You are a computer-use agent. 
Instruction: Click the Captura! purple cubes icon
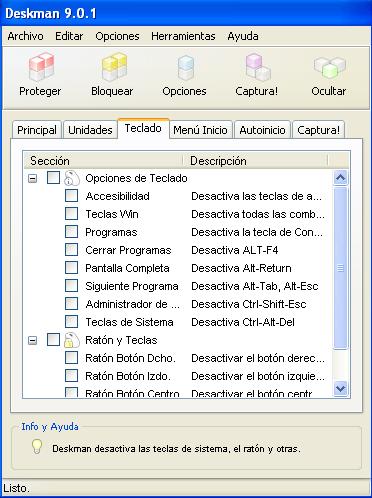coord(258,67)
